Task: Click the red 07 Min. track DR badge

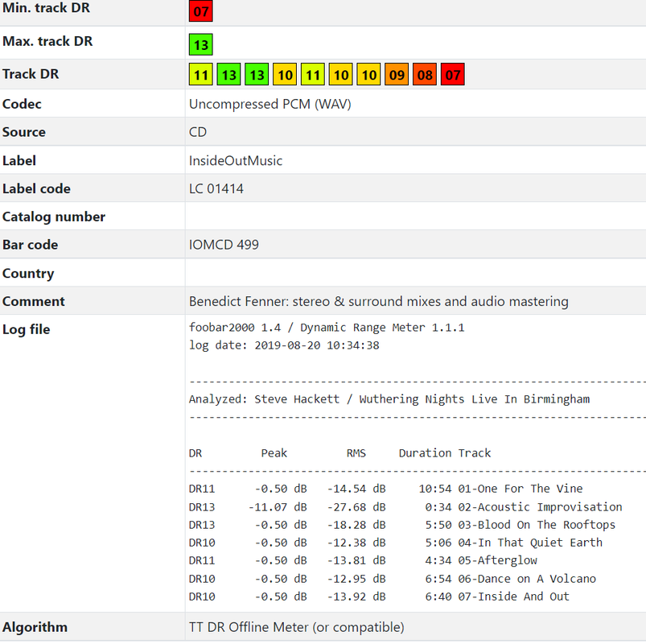Action: [x=200, y=11]
